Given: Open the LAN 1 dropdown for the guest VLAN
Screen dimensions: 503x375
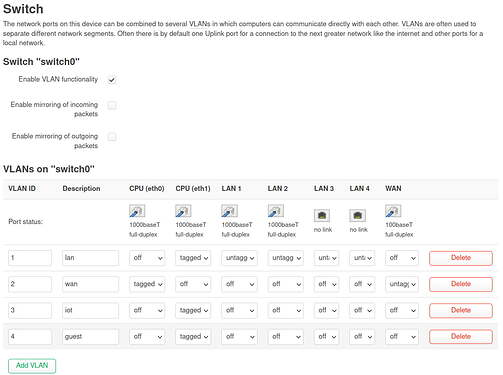Looking at the screenshot, I should click(x=239, y=337).
